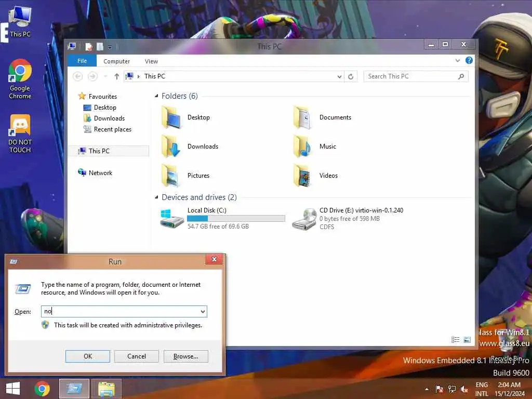Collapse the Folders (6) group
This screenshot has width=532, height=399.
[x=156, y=96]
